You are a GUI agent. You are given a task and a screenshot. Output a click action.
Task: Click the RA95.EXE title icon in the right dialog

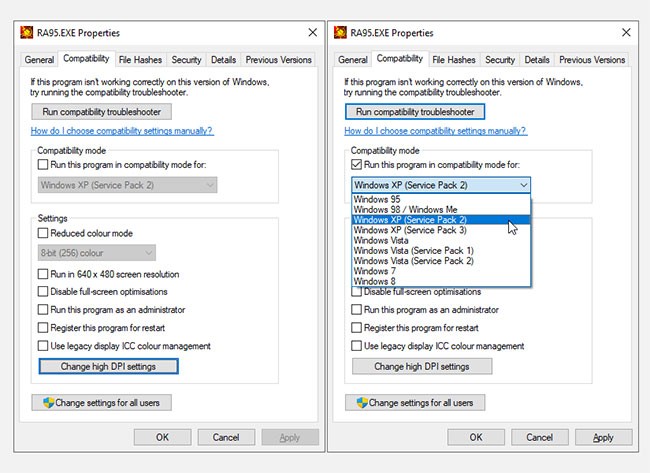[342, 32]
